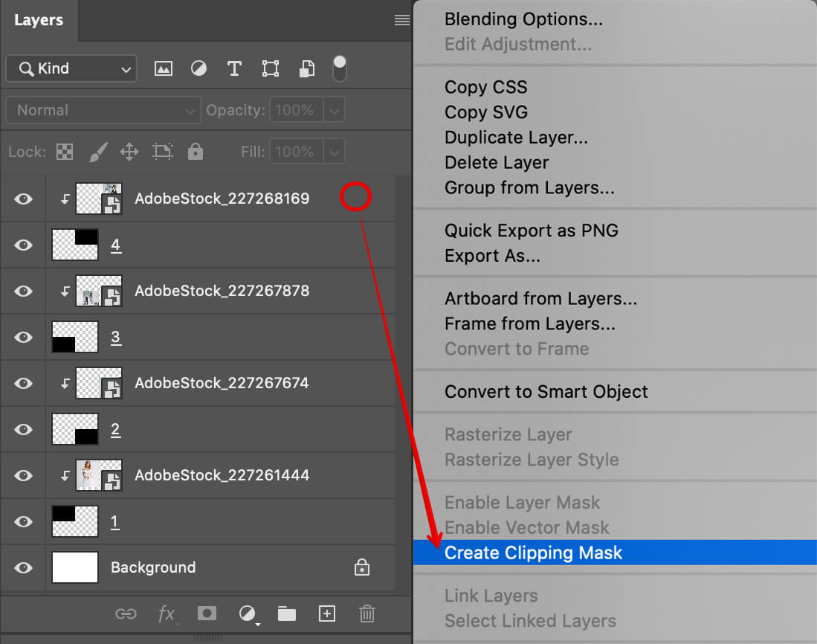Select the AdobeStock_227261444 layer thumbnail
817x644 pixels.
click(99, 475)
